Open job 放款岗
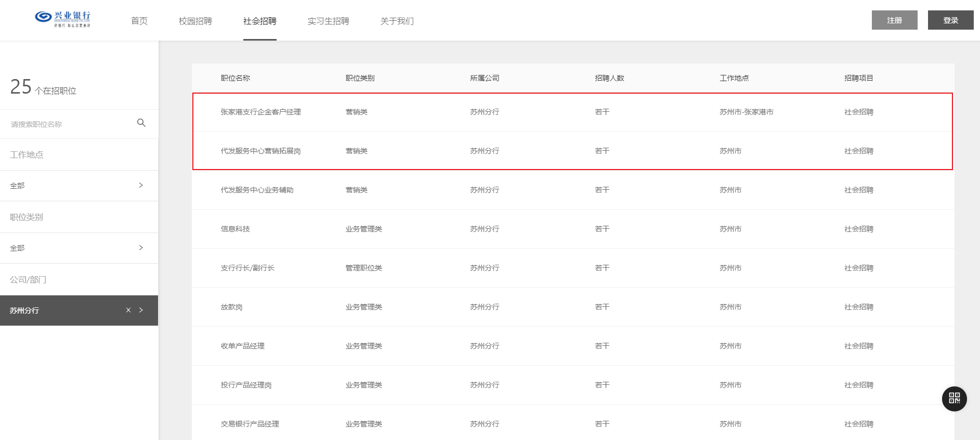The image size is (980, 440). [231, 307]
